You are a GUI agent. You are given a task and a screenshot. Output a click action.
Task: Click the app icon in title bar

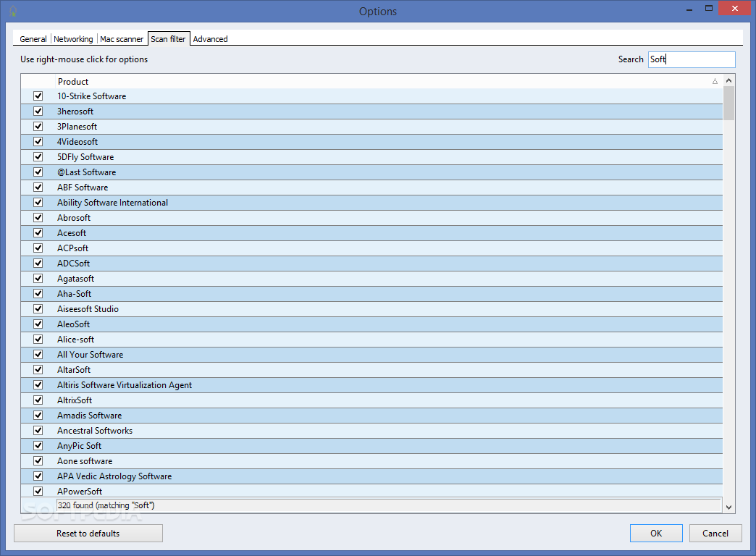(x=13, y=11)
